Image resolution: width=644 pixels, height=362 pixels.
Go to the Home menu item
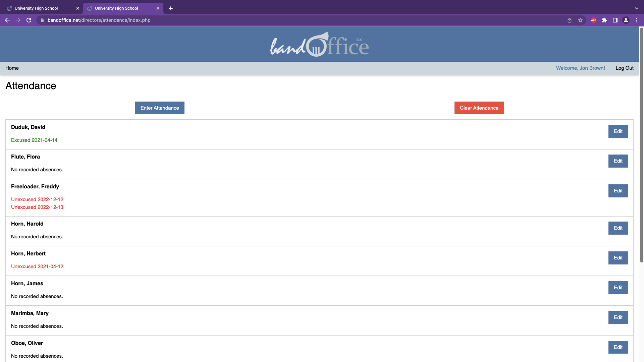pos(12,68)
